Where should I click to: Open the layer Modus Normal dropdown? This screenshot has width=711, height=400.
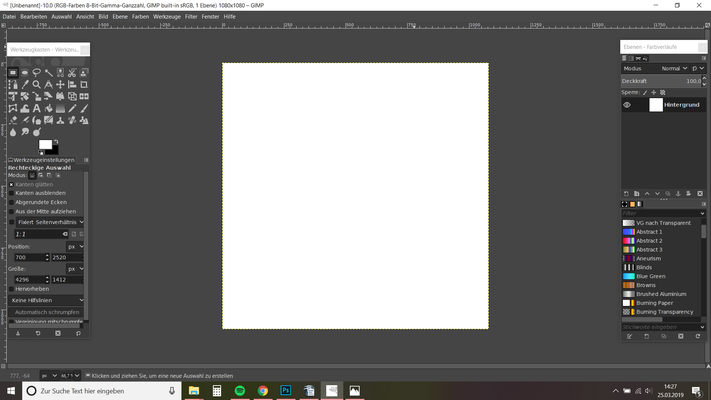tap(671, 68)
